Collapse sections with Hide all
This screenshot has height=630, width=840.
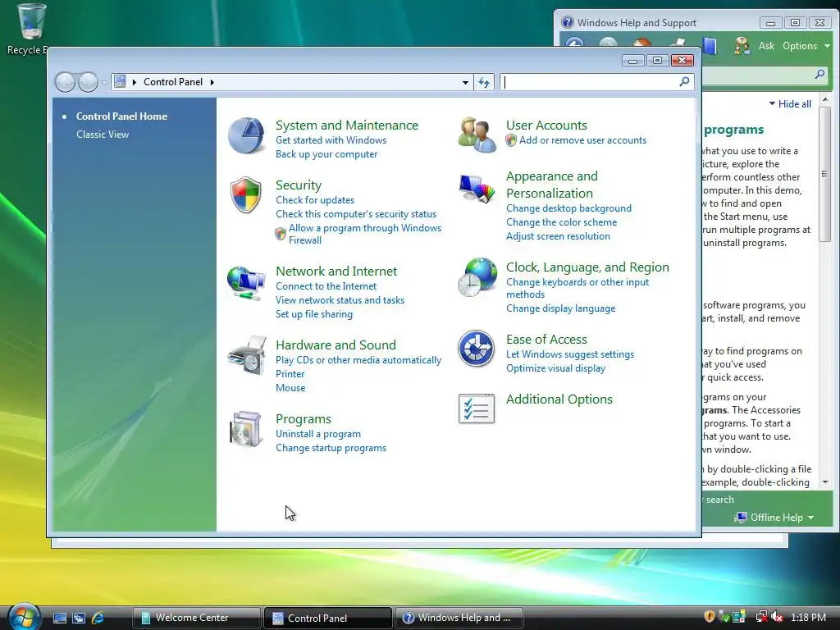790,104
